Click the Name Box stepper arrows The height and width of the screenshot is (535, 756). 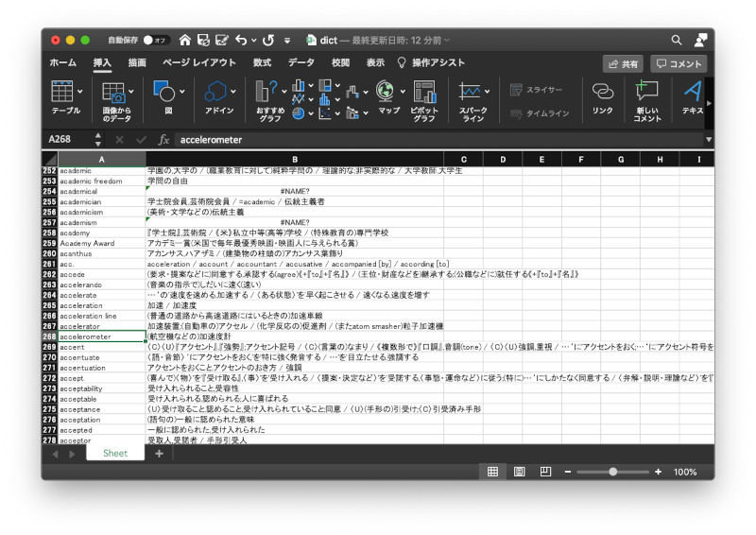98,139
